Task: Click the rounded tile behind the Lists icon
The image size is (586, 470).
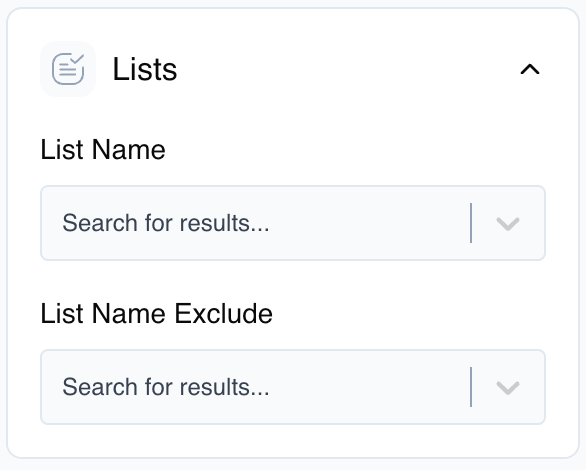Action: [x=68, y=69]
